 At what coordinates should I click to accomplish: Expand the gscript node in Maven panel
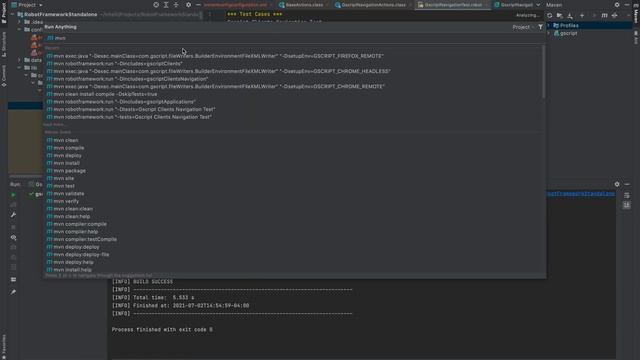pyautogui.click(x=549, y=33)
